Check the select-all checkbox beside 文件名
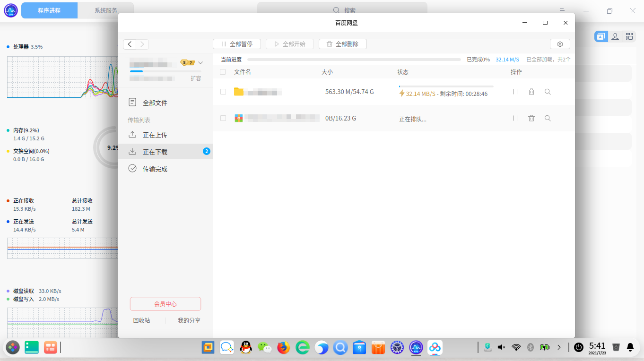Viewport: 644px width, 361px height. [x=223, y=72]
